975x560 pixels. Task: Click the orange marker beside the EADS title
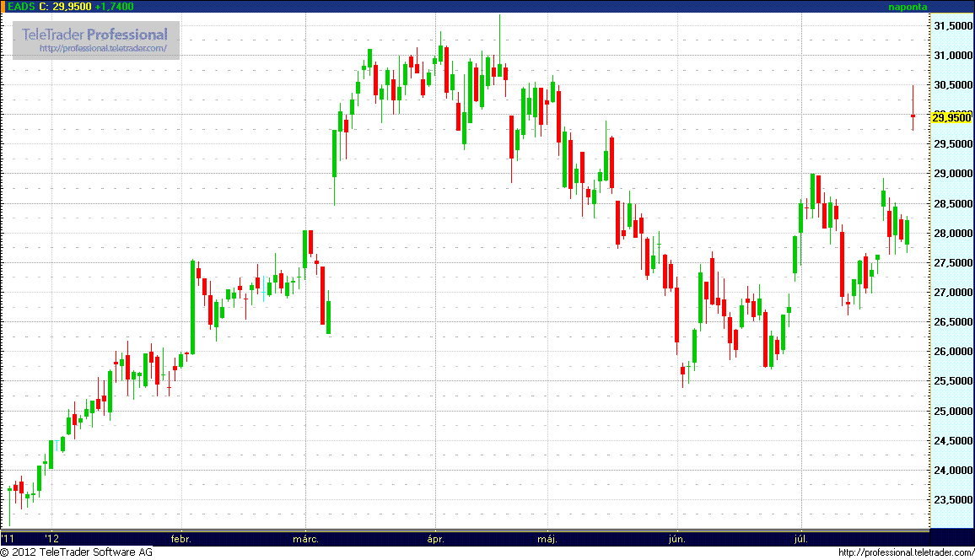coord(3,6)
